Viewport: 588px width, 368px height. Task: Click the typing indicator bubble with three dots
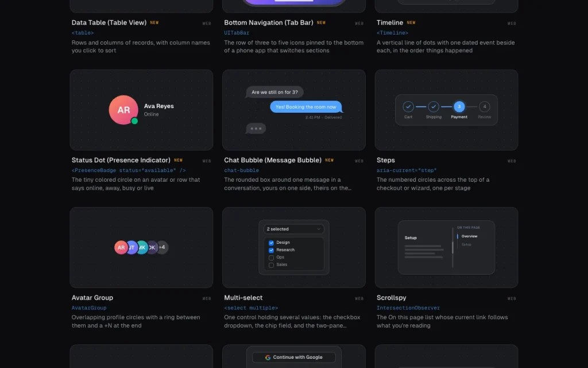256,128
